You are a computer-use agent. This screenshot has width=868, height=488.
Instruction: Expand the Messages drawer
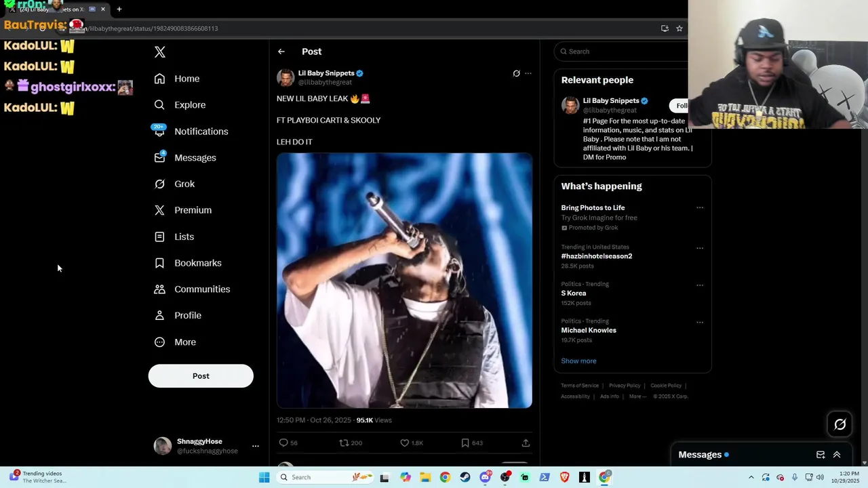[837, 455]
